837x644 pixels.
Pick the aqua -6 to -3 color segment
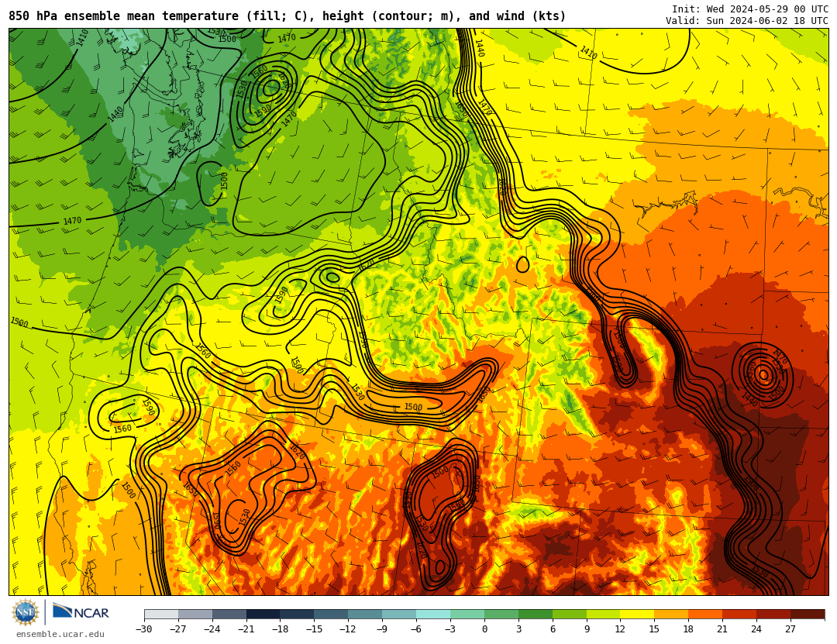click(433, 614)
